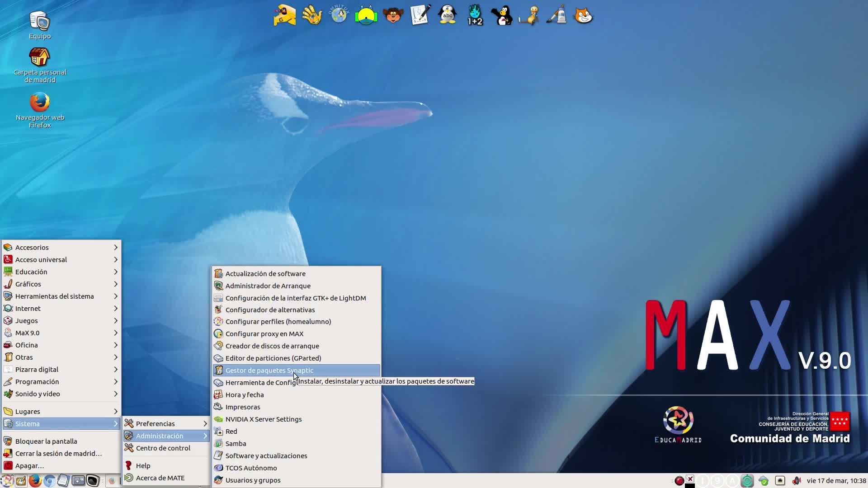Open Gestor de paquetes Synaptic

269,371
